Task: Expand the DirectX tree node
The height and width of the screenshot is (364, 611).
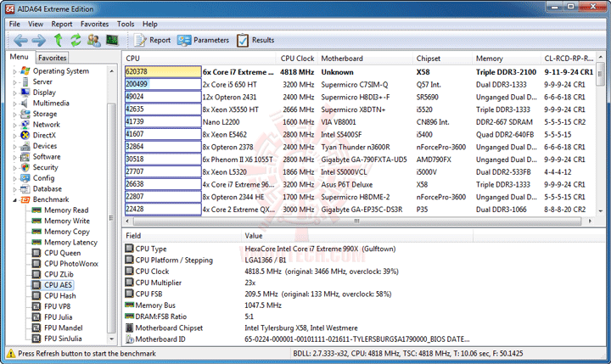Action: click(14, 136)
